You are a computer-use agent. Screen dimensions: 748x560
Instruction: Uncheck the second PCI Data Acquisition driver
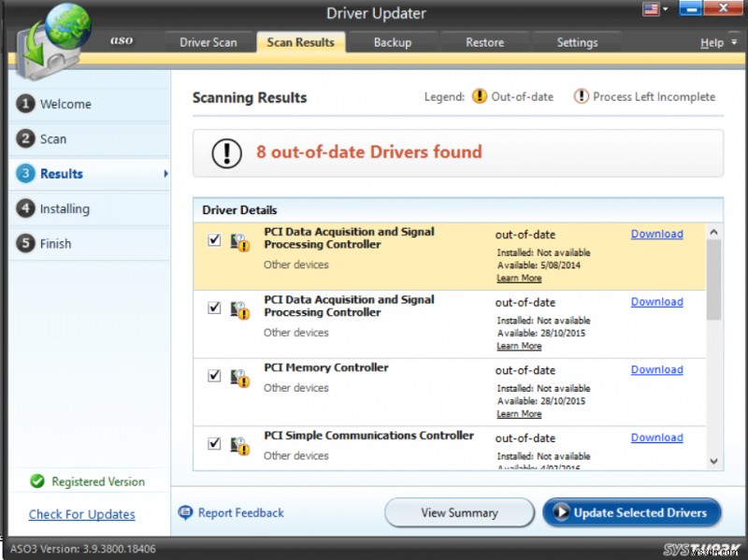pos(214,308)
